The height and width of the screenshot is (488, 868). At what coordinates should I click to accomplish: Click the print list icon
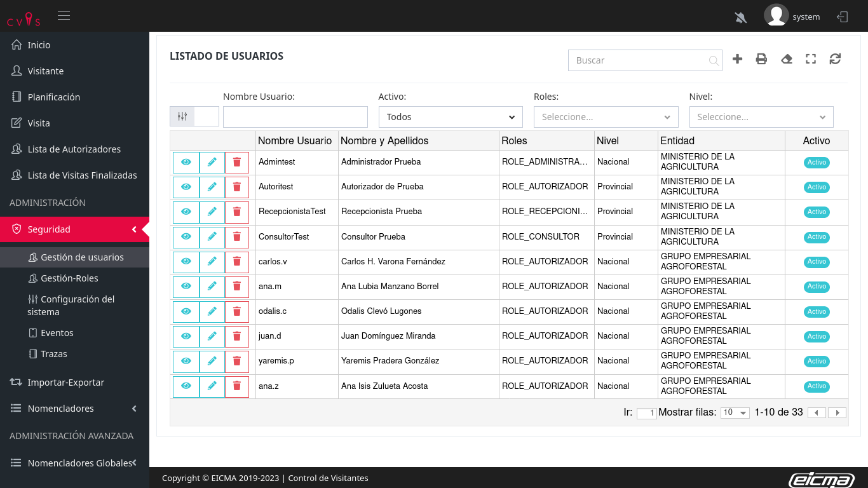pos(761,59)
